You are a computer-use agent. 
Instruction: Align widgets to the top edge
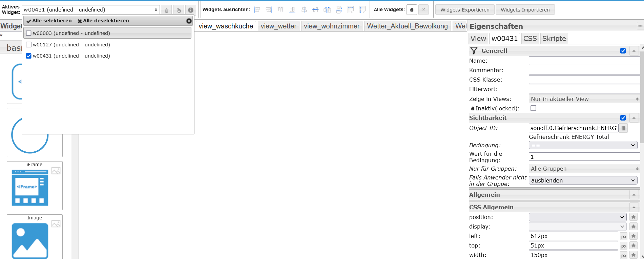pos(281,10)
